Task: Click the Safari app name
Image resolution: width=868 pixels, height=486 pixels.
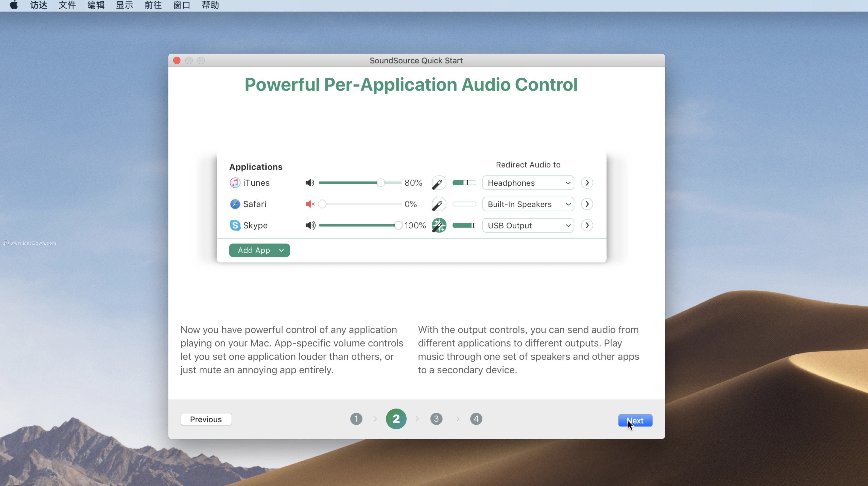Action: point(254,204)
